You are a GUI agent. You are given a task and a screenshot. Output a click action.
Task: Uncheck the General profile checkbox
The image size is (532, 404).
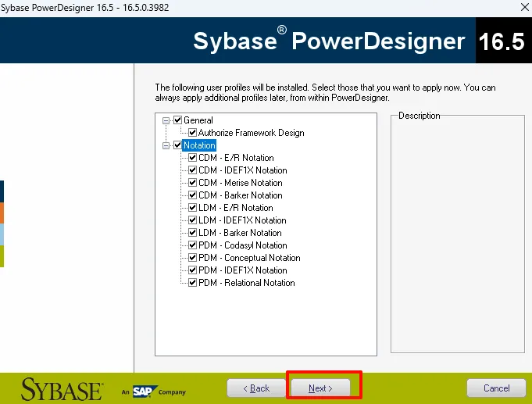click(x=178, y=120)
